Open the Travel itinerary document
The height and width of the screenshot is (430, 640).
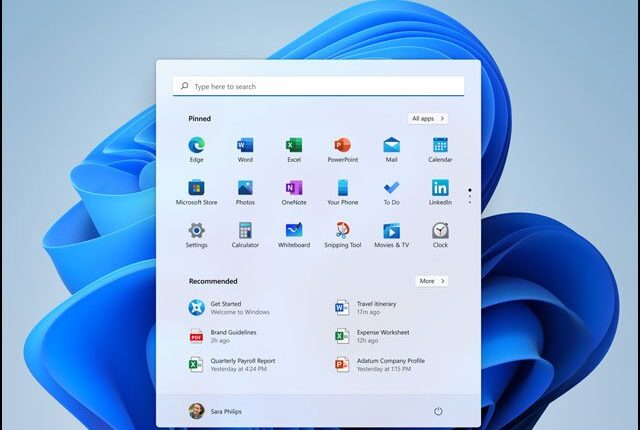click(x=378, y=306)
